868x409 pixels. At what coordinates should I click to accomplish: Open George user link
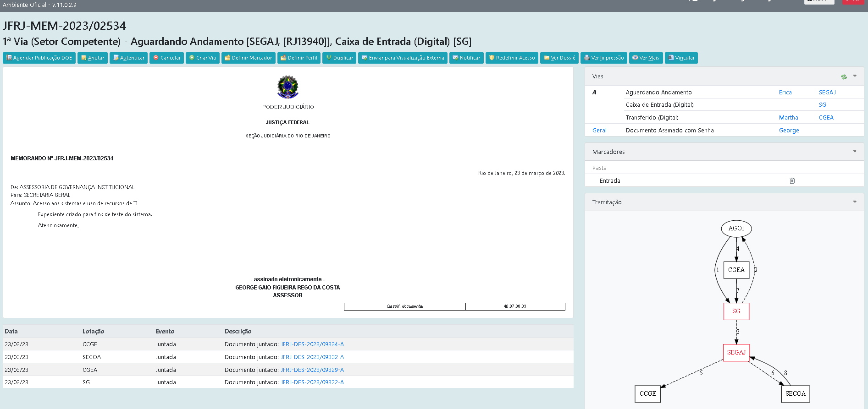(789, 131)
